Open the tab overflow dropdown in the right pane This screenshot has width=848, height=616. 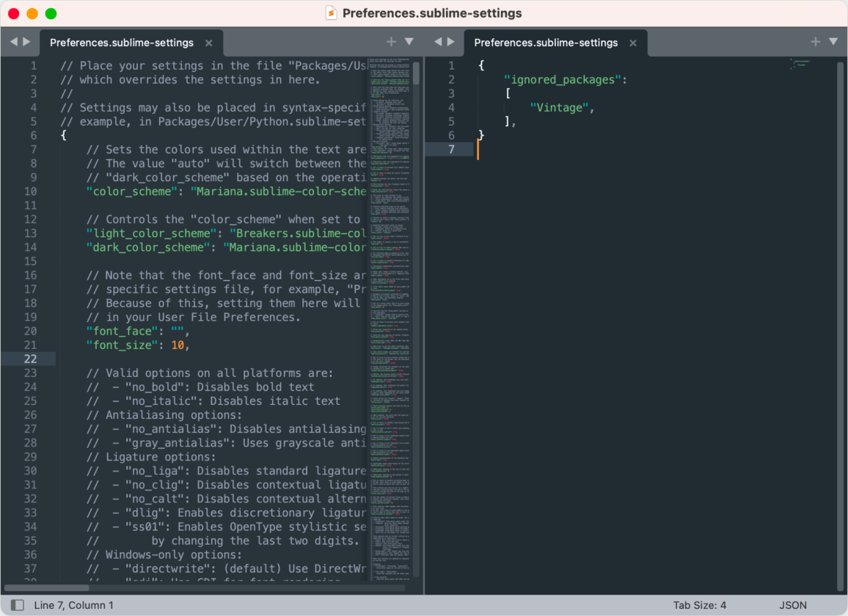833,42
